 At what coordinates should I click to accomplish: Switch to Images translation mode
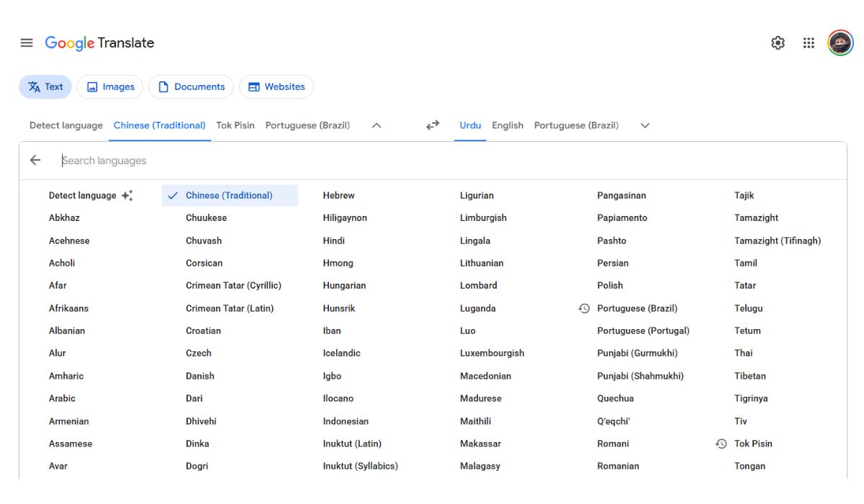pos(110,86)
